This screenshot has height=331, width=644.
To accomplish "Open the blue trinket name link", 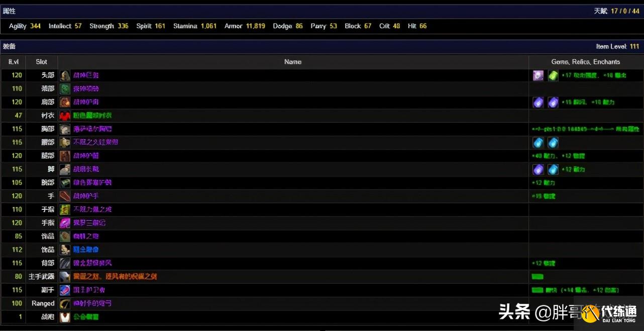I will (x=86, y=250).
